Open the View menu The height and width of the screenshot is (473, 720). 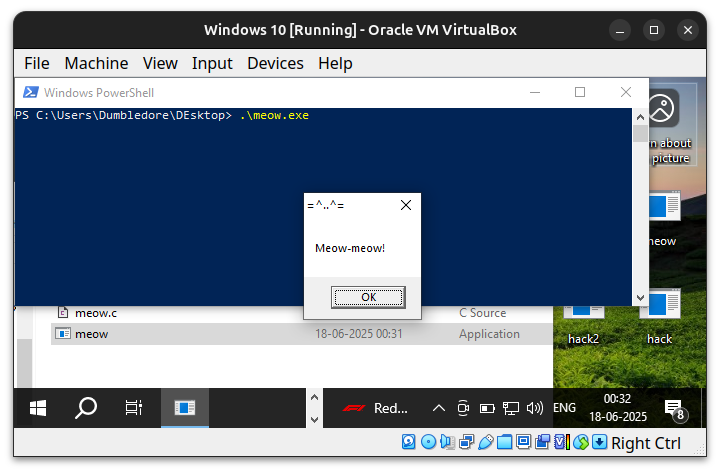160,63
